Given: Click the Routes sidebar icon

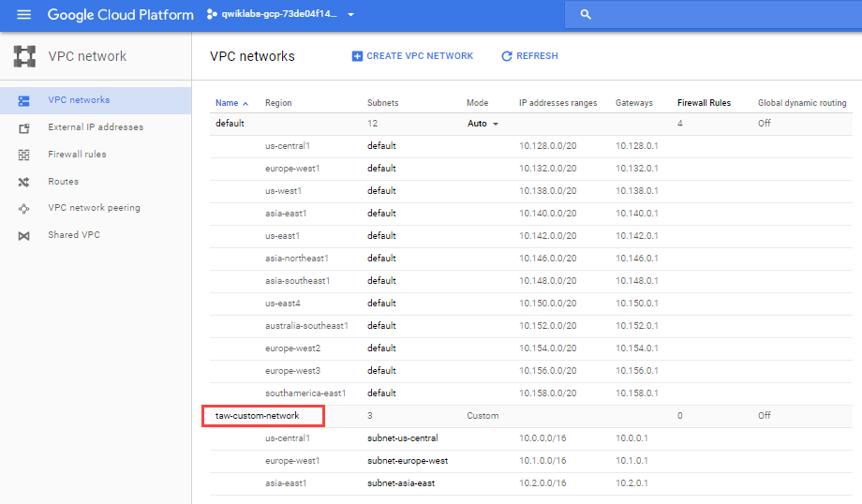Looking at the screenshot, I should 23,182.
